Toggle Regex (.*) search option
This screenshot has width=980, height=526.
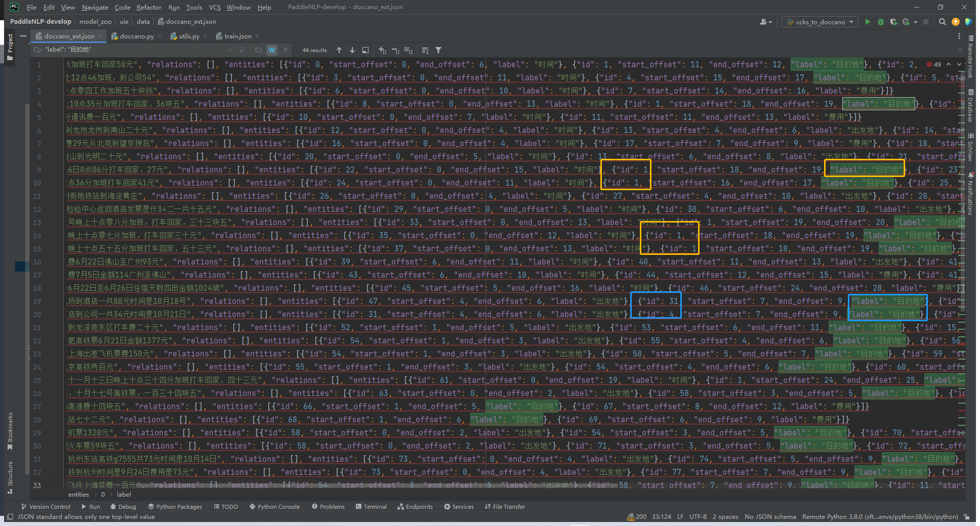pyautogui.click(x=285, y=50)
